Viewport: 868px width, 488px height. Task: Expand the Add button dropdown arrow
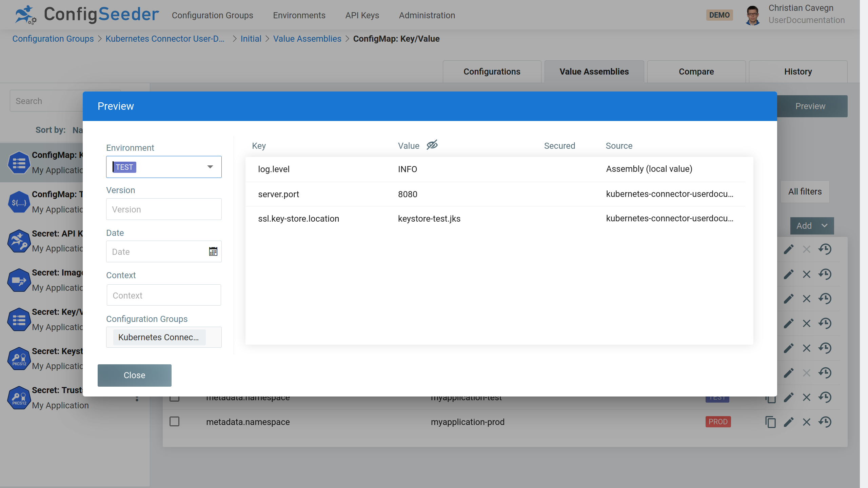click(826, 226)
